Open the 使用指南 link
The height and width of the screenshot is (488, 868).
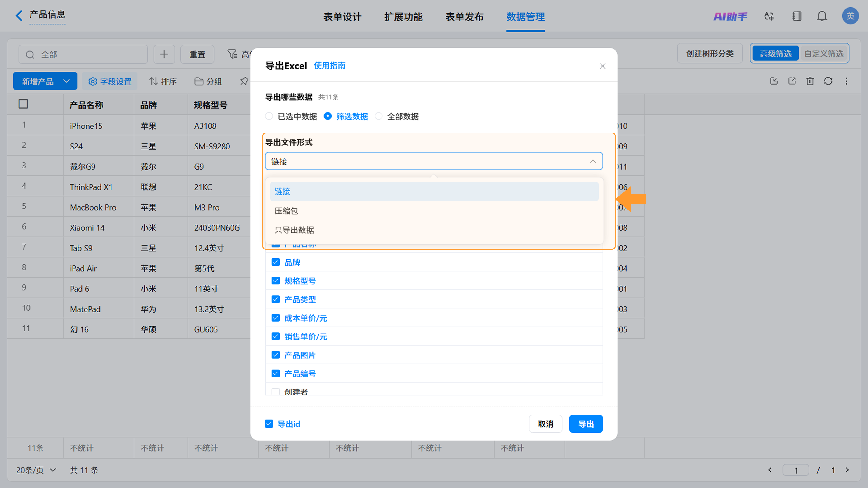pos(330,65)
